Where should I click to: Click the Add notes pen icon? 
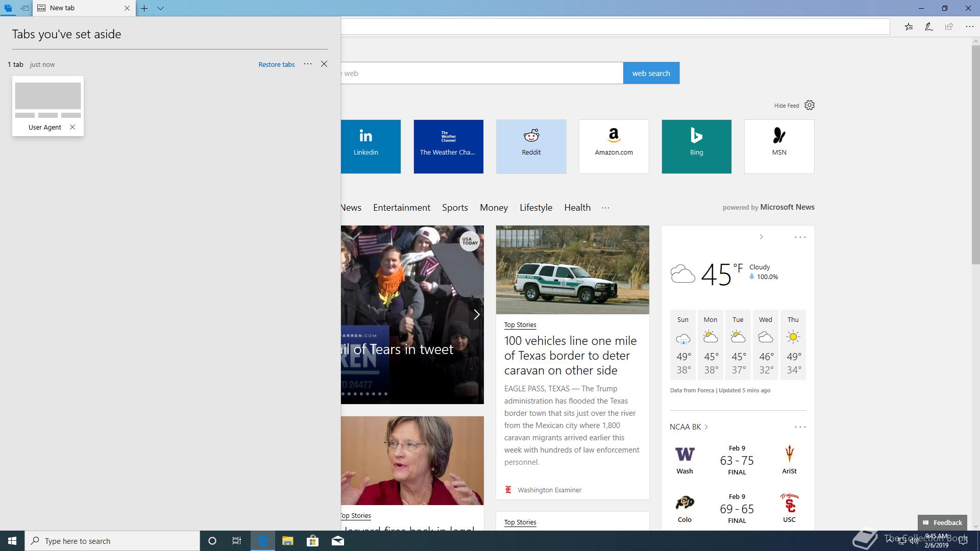[929, 27]
